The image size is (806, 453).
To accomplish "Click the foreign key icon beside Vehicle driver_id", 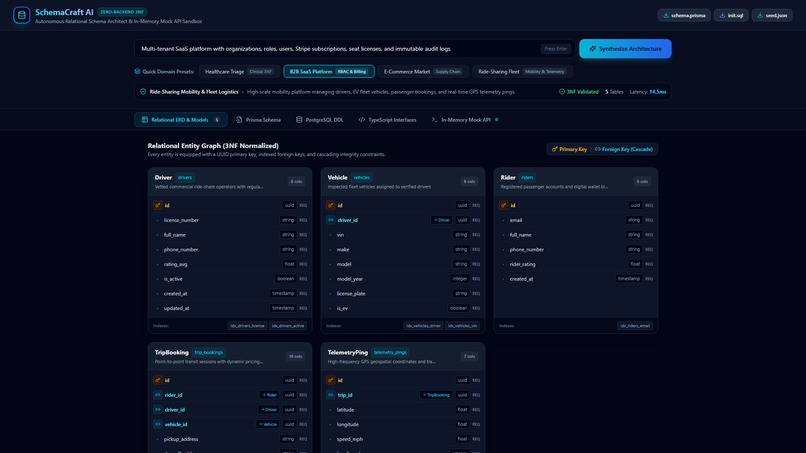I will click(x=331, y=220).
